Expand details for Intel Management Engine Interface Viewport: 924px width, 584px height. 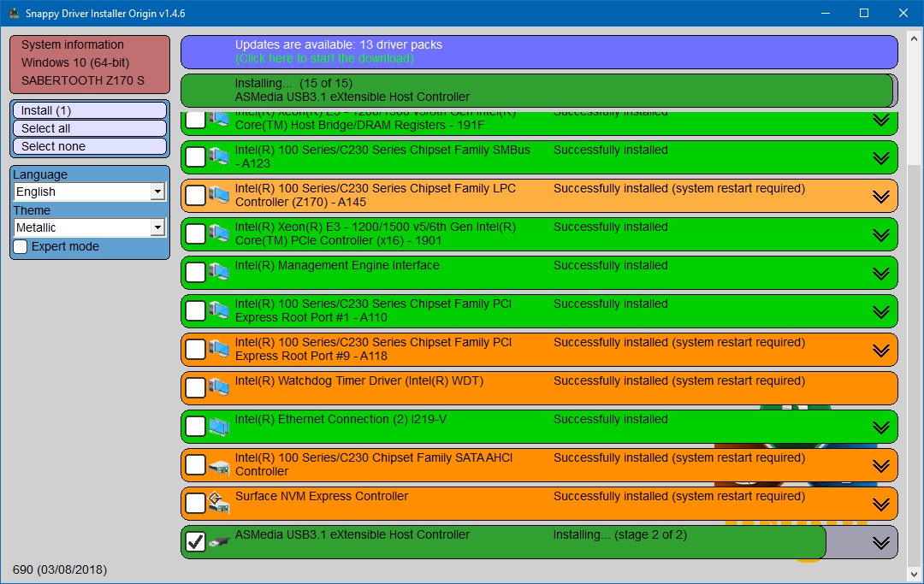click(881, 274)
